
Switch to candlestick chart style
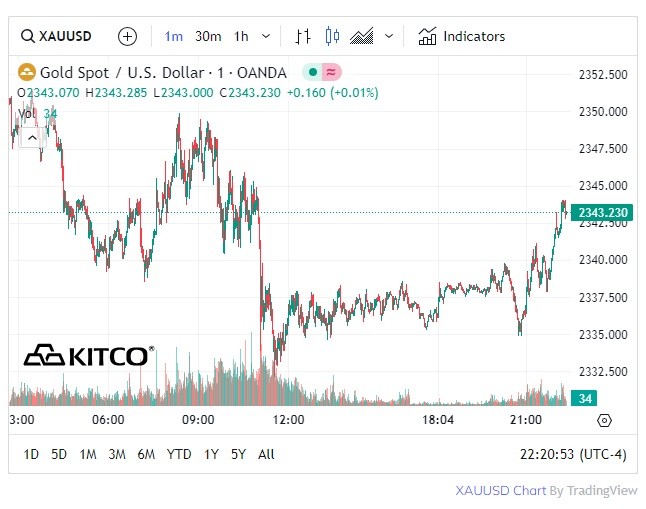click(332, 36)
